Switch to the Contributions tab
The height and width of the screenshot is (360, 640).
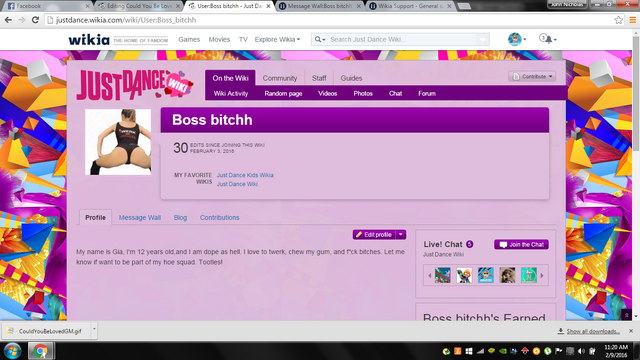pyautogui.click(x=219, y=218)
